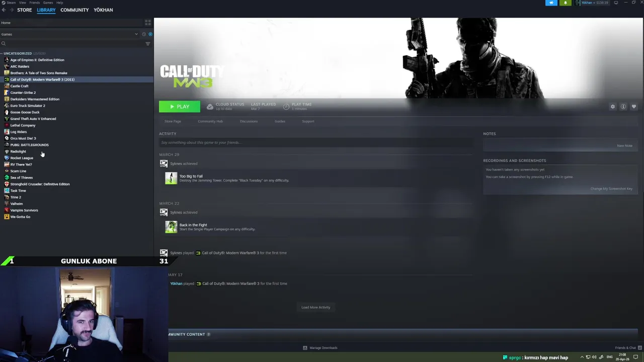The width and height of the screenshot is (644, 362).
Task: Open Back in the Fight achievement icon
Action: [x=171, y=227]
